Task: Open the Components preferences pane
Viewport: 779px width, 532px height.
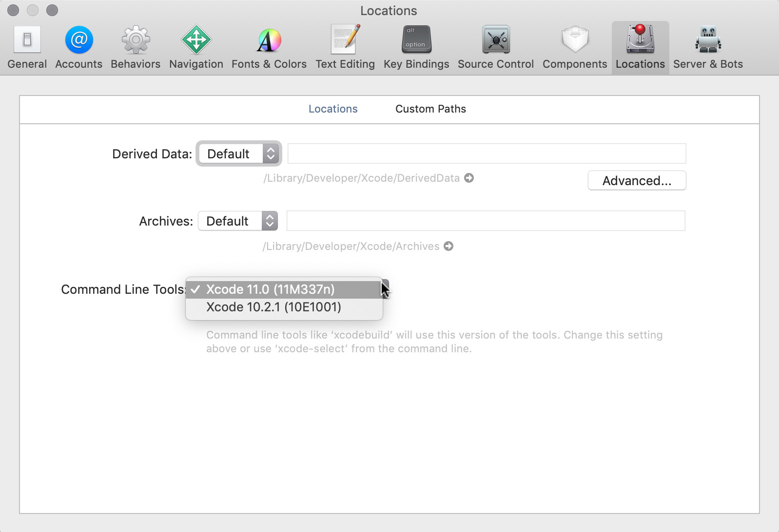Action: (x=575, y=47)
